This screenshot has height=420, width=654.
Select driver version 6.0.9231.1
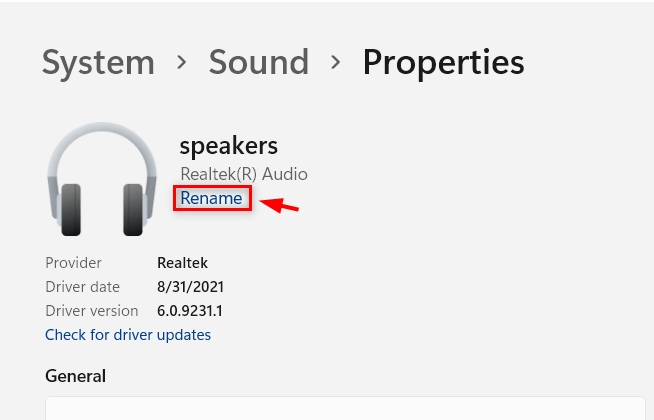[x=190, y=311]
